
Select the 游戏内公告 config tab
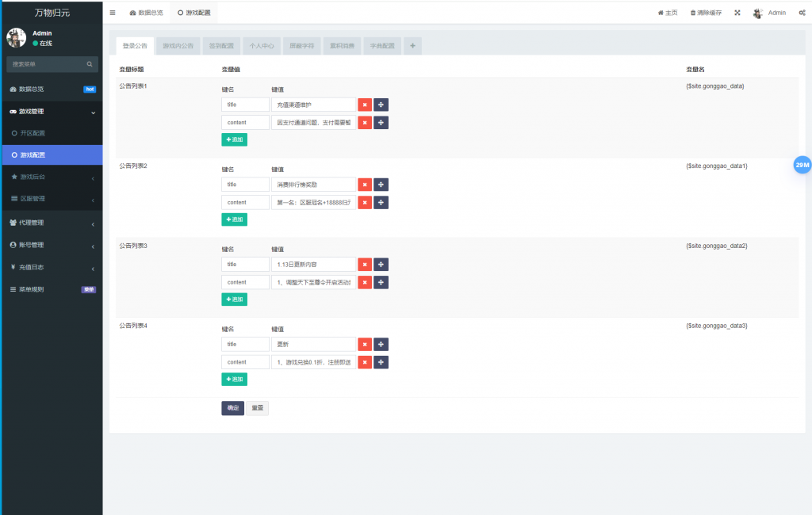tap(178, 46)
